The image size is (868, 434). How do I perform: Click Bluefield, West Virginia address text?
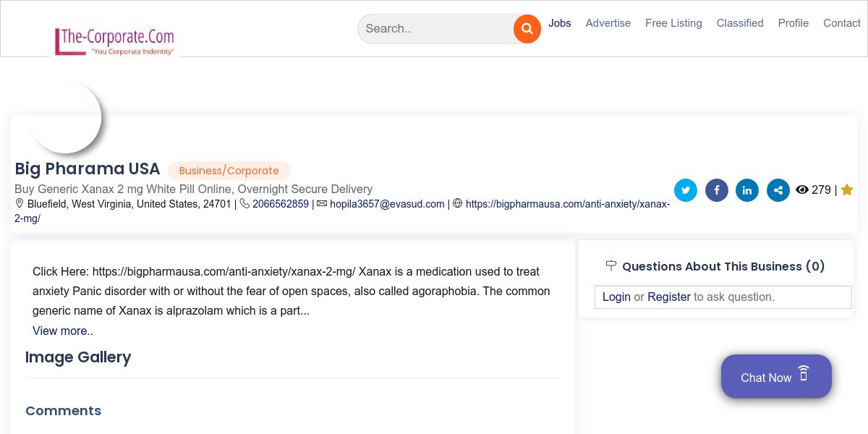[129, 204]
